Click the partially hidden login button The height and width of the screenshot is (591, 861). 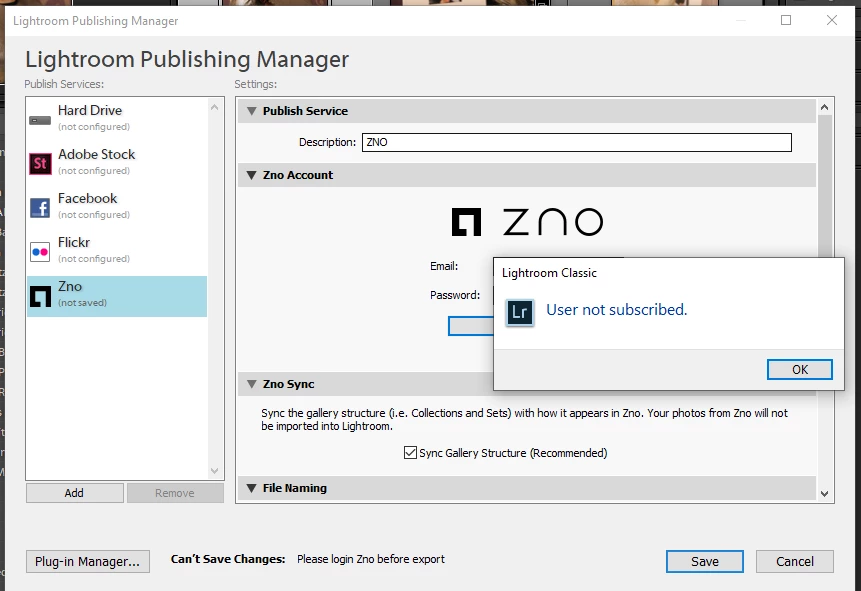pos(471,326)
